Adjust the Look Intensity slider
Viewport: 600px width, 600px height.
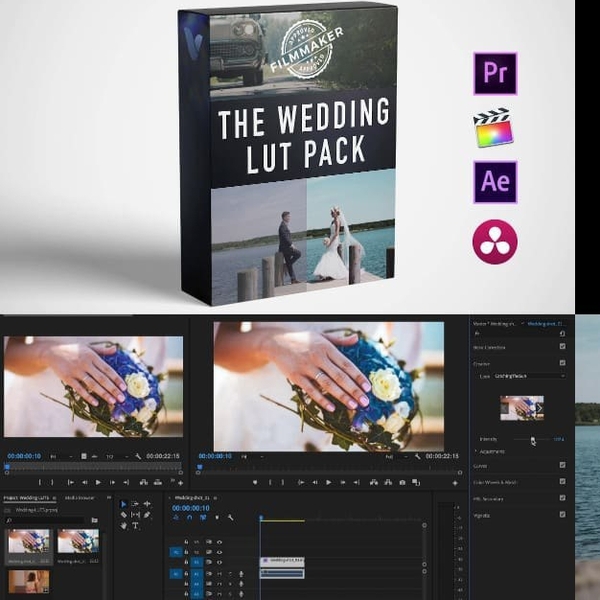coord(533,439)
